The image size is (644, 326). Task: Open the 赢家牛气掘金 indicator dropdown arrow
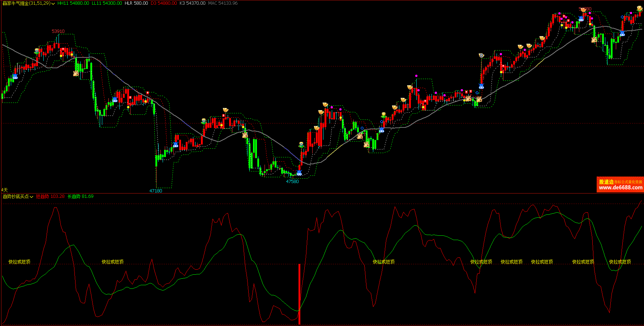click(x=53, y=4)
